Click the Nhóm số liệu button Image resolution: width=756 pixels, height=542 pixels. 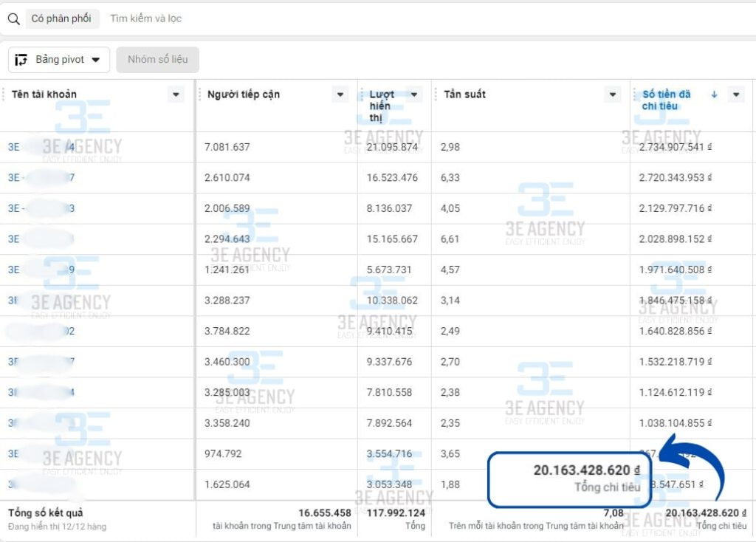click(157, 60)
